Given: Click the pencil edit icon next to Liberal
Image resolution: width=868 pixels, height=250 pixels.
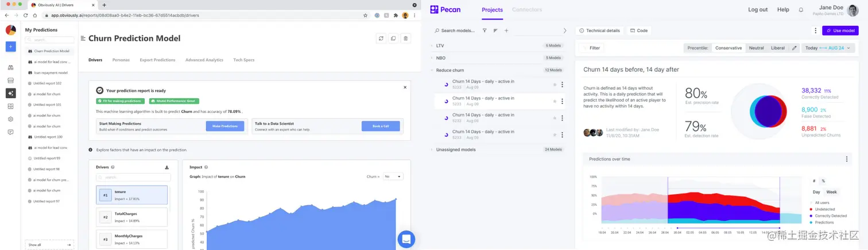Looking at the screenshot, I should (x=795, y=48).
